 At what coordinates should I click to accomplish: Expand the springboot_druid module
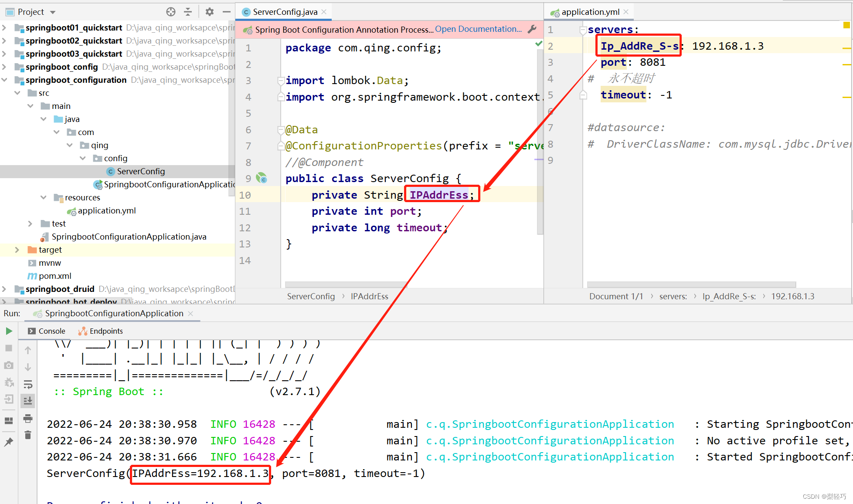4,289
